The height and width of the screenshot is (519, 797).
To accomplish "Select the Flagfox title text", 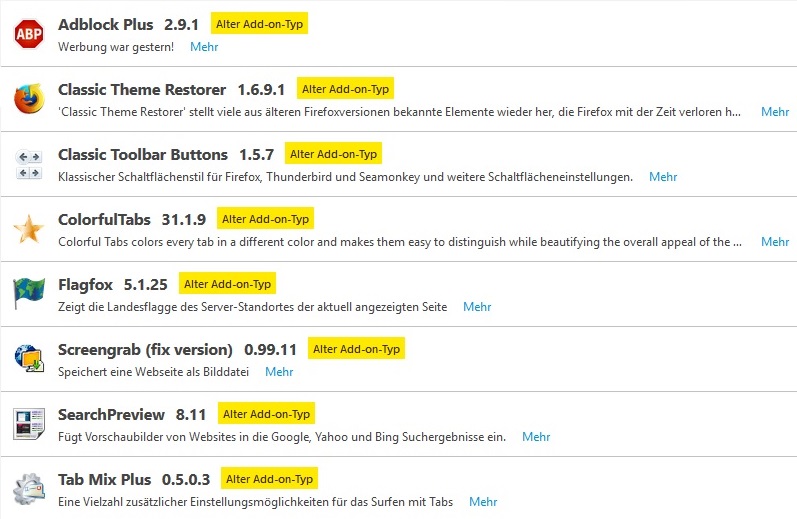I will [x=85, y=285].
